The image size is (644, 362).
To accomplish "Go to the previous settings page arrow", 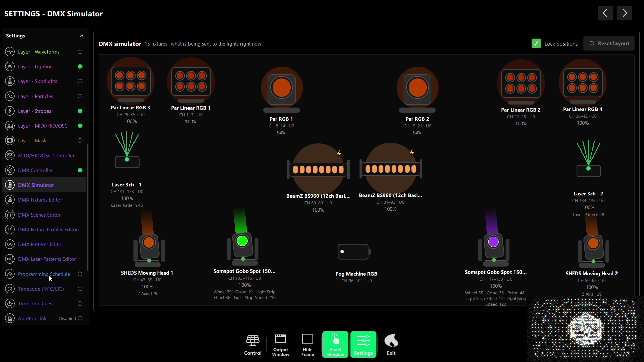I will [x=605, y=13].
